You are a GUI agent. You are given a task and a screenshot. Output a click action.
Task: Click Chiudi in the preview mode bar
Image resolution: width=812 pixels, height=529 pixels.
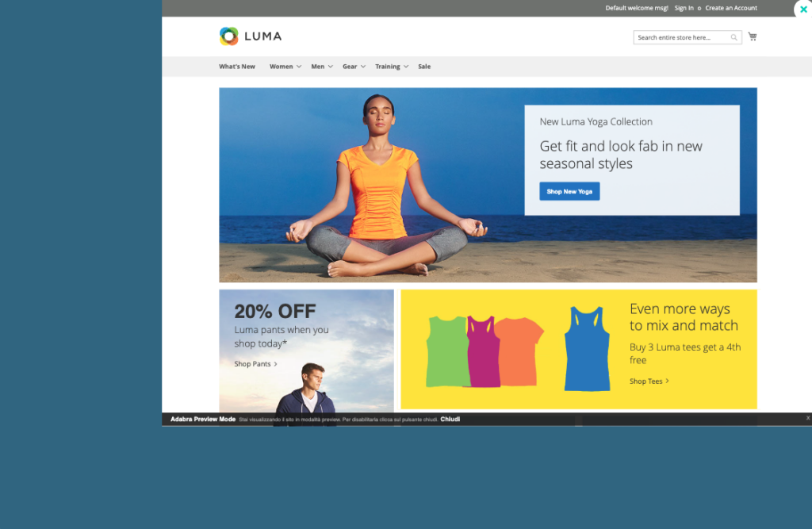coord(450,420)
